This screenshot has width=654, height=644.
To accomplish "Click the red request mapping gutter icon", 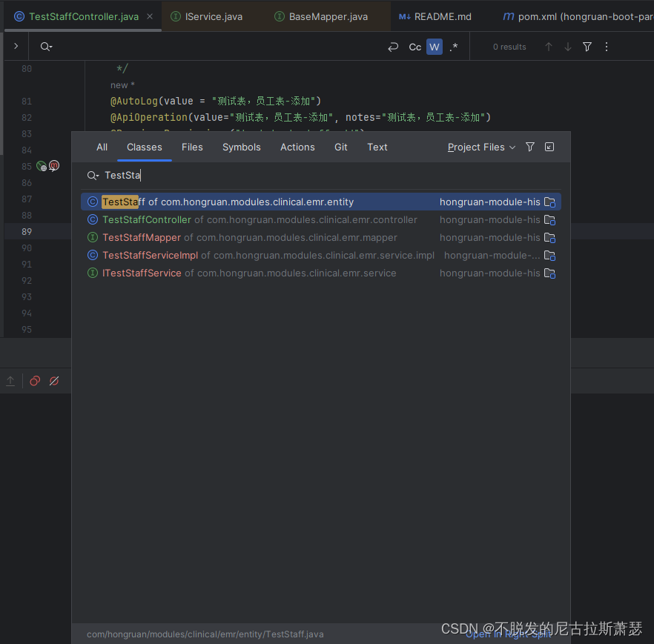I will [x=54, y=166].
